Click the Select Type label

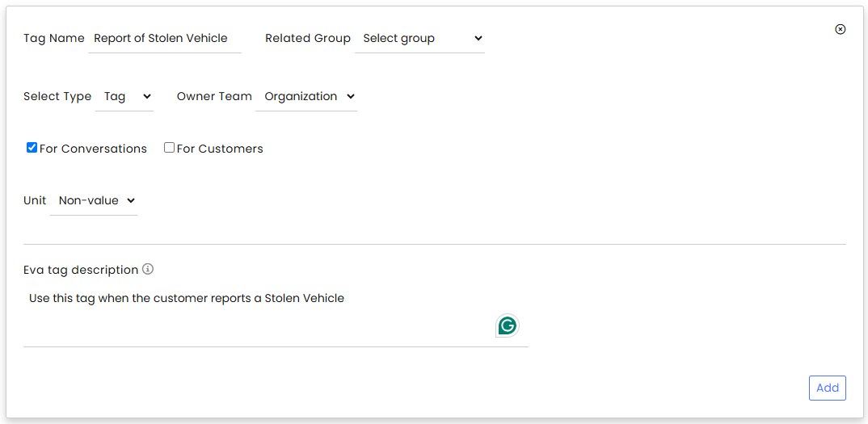tap(57, 96)
